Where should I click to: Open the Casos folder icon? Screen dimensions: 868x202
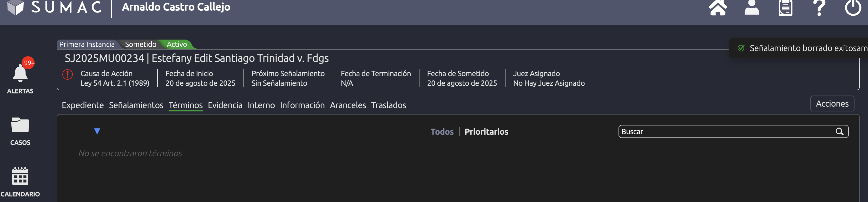click(x=20, y=125)
